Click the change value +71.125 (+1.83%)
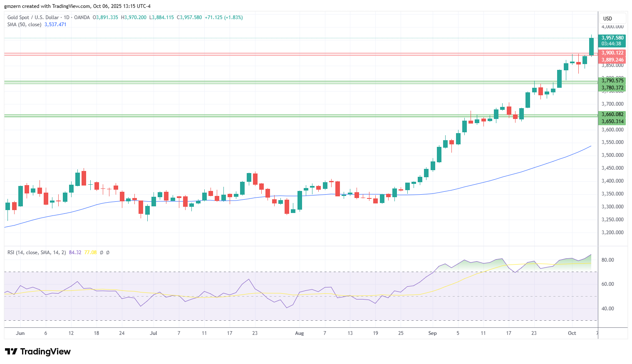This screenshot has height=364, width=632. tap(224, 17)
